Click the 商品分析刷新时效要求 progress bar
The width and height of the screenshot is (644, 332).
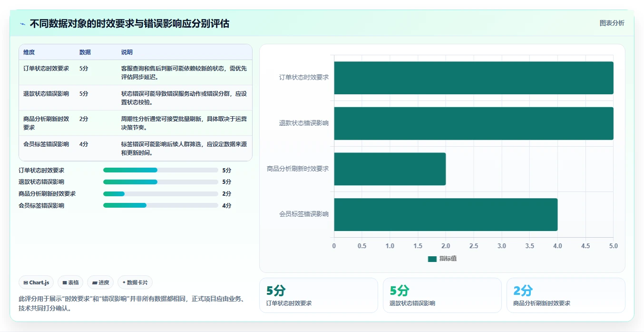(x=161, y=194)
